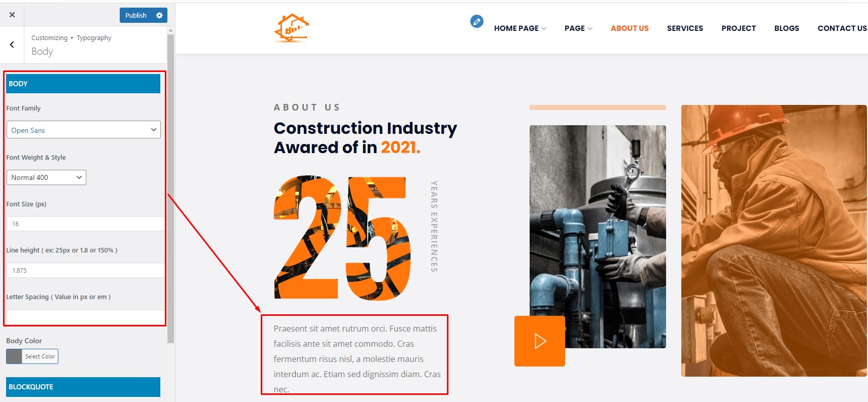This screenshot has width=868, height=402.
Task: Focus the Font Size input field
Action: [x=86, y=224]
